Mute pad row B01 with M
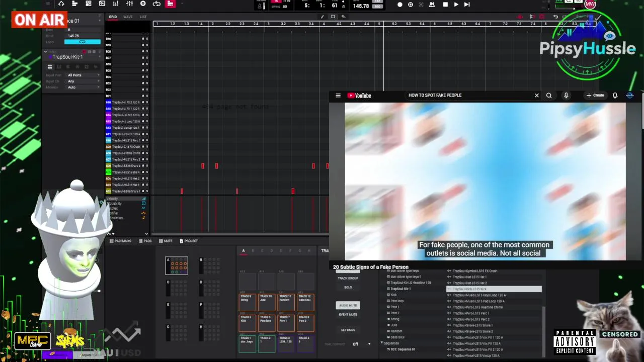644x362 pixels. click(x=142, y=96)
